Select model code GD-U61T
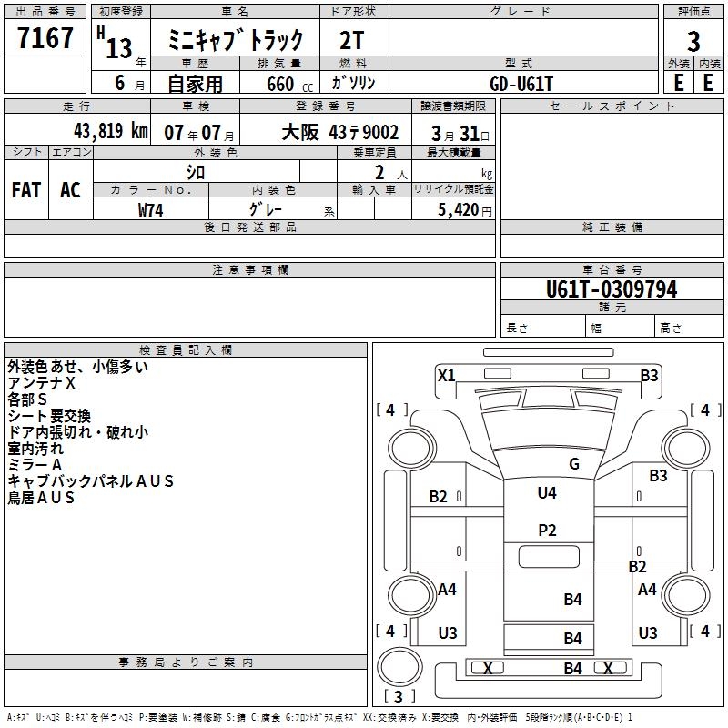Viewport: 728px width, 728px height. click(x=521, y=84)
